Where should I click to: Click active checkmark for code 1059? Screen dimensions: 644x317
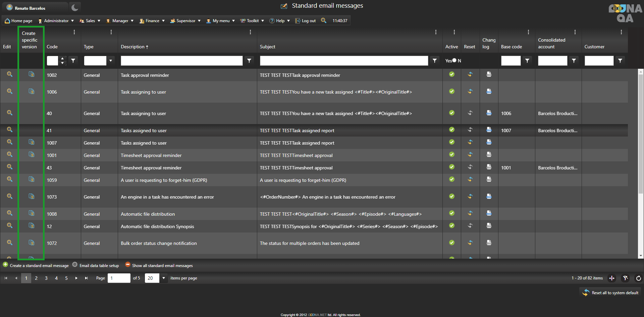pos(452,179)
